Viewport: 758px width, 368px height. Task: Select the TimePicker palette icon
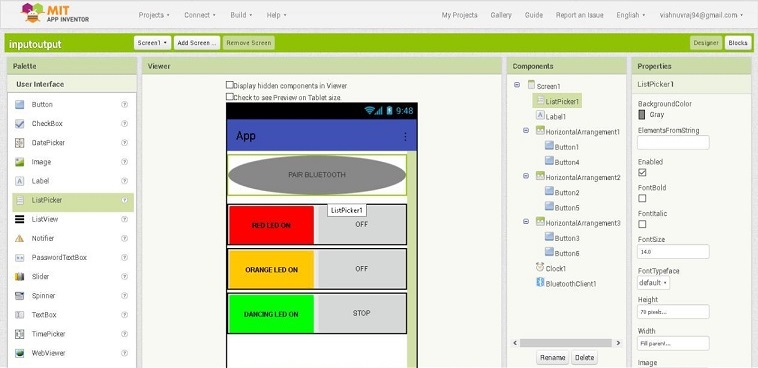click(19, 334)
